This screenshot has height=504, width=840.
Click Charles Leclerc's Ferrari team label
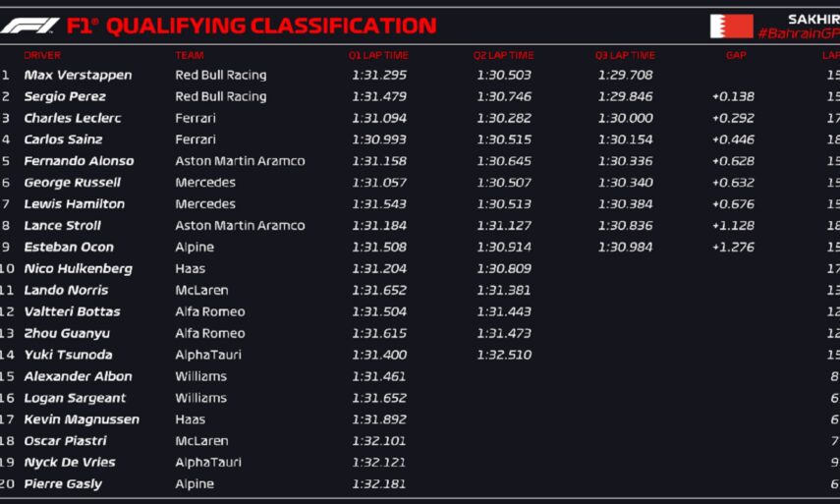click(196, 118)
